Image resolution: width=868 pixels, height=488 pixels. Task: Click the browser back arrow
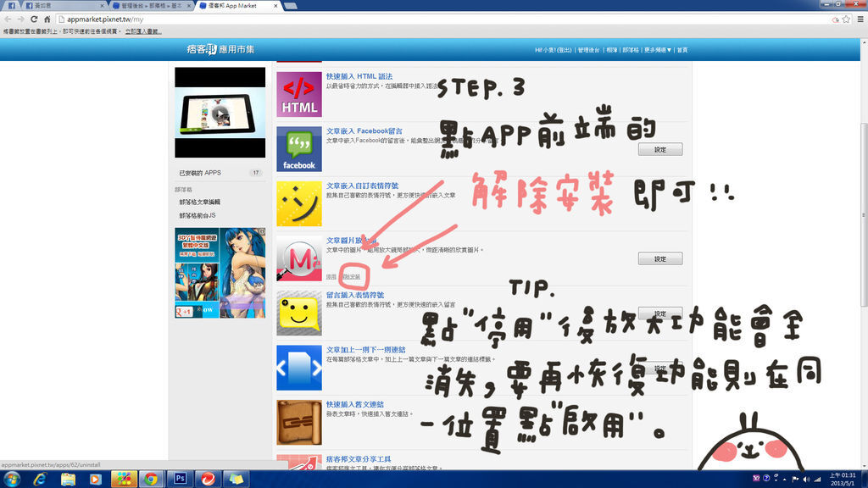tap(8, 19)
